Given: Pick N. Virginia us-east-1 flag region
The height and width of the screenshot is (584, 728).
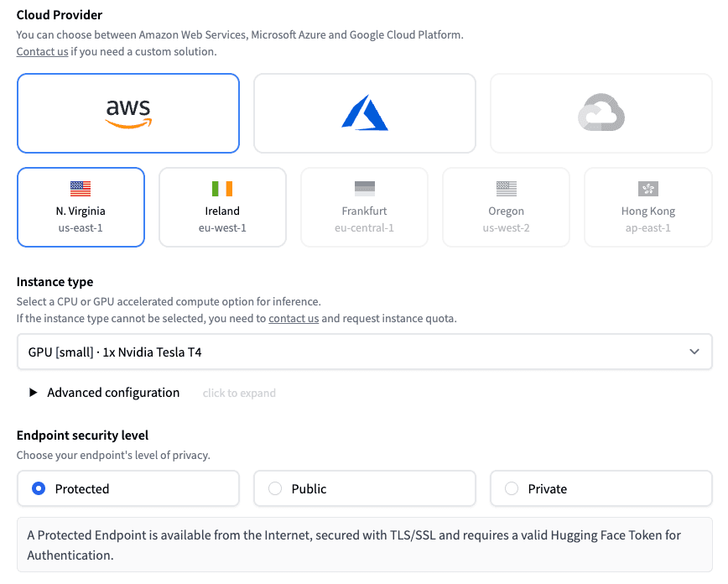Looking at the screenshot, I should tap(81, 207).
